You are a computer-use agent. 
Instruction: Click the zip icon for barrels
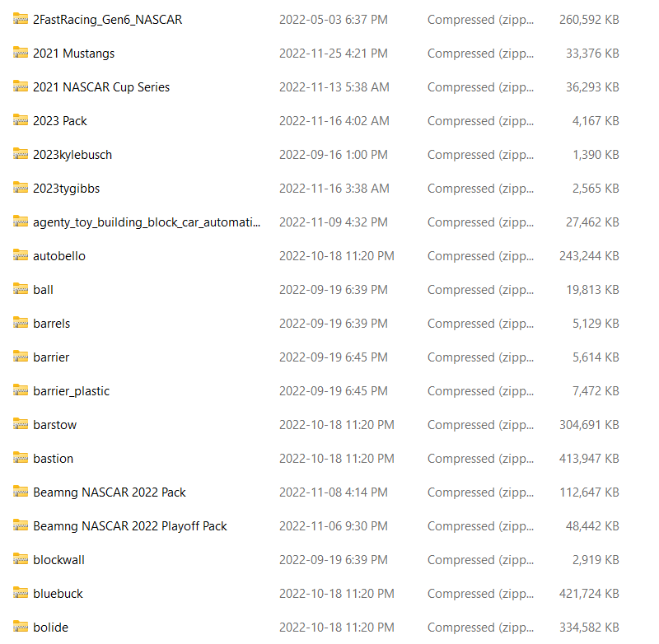20,323
